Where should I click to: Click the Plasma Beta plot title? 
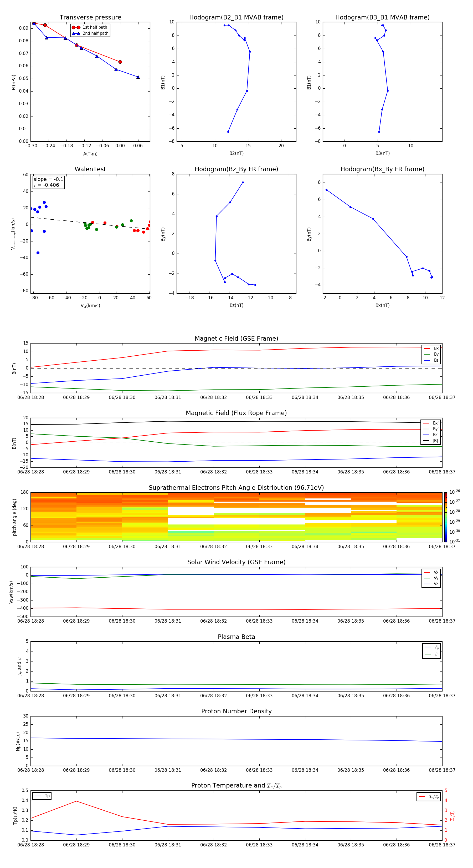point(236,637)
